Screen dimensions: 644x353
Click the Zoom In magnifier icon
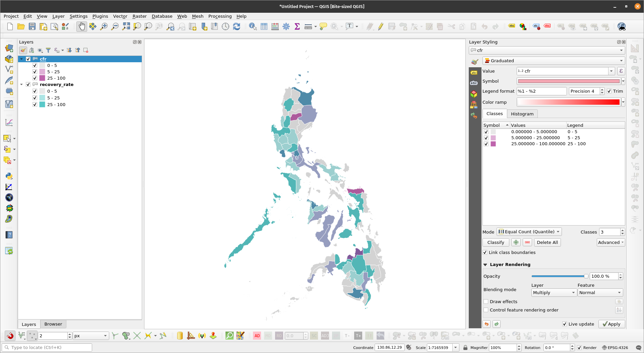click(x=104, y=26)
